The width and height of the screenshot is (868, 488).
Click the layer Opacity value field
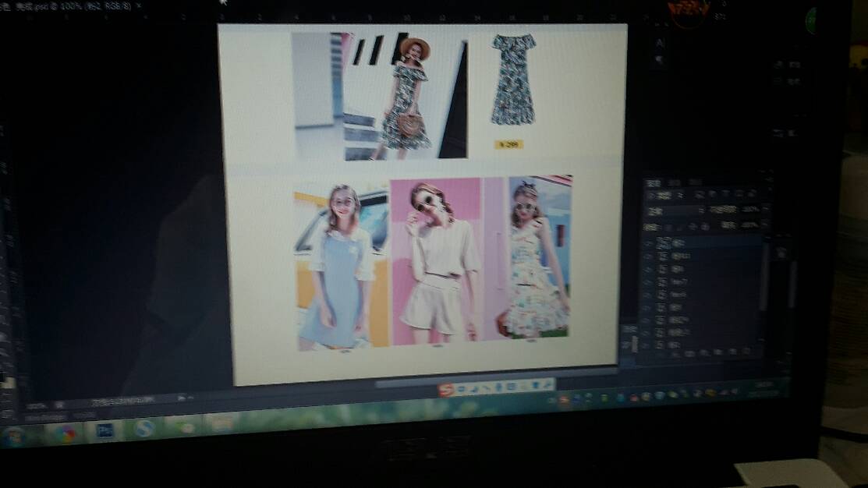(x=751, y=210)
